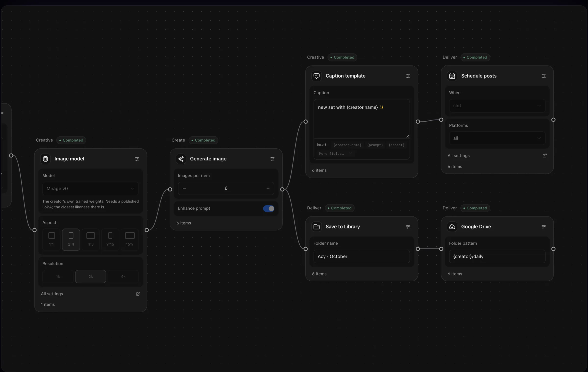Choose 1k resolution
This screenshot has height=372, width=588.
[x=58, y=276]
